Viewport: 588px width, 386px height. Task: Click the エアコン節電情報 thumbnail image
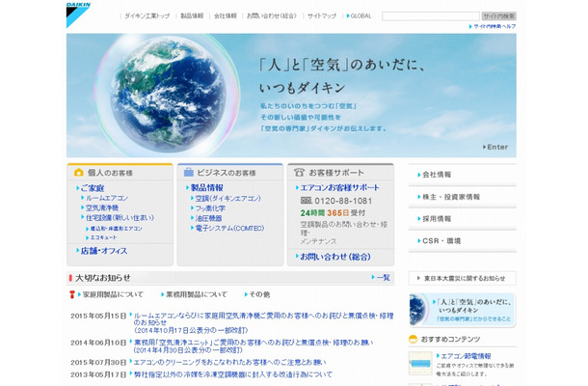point(420,364)
